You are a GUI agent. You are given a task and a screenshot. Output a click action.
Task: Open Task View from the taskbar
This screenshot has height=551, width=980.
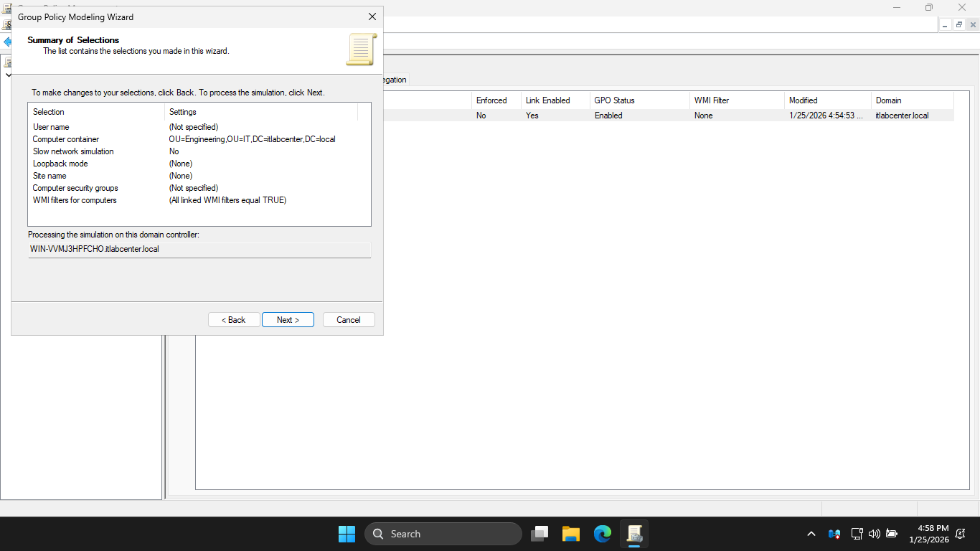click(x=540, y=534)
